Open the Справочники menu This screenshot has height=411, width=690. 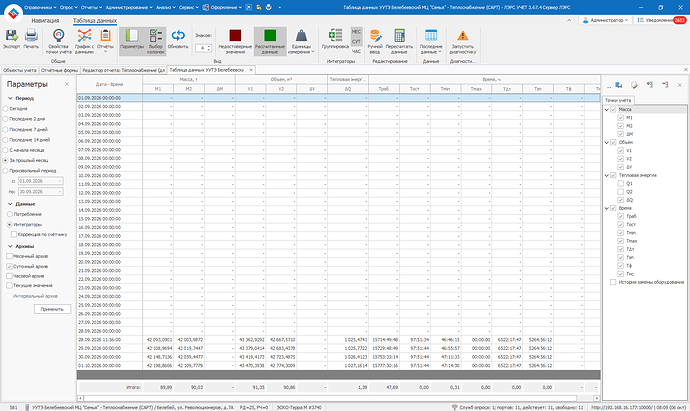click(40, 7)
